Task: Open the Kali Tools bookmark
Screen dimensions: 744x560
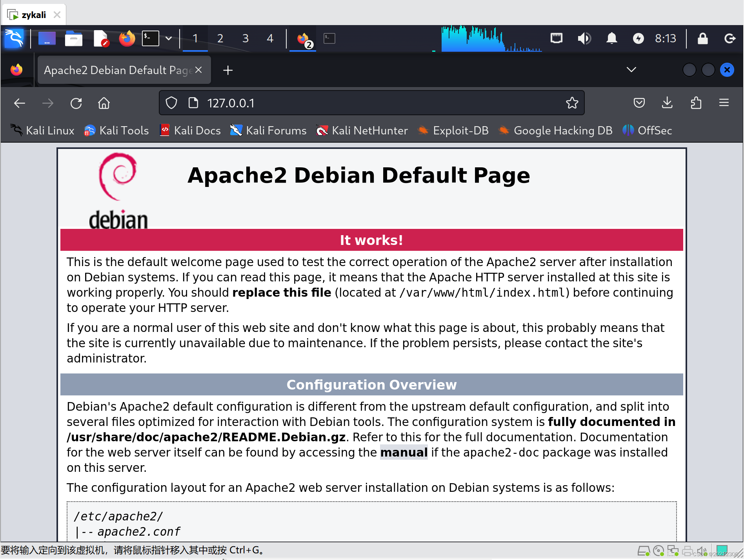Action: click(116, 130)
